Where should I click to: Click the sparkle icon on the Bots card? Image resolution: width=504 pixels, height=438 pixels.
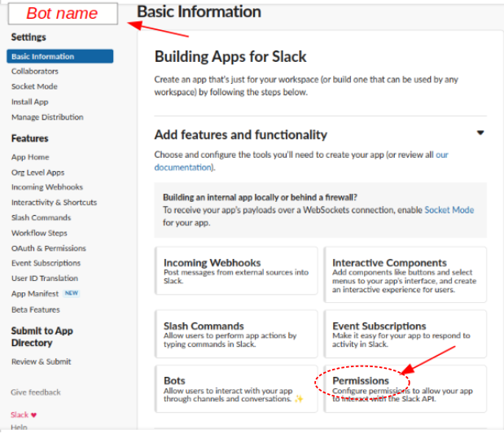pyautogui.click(x=299, y=399)
